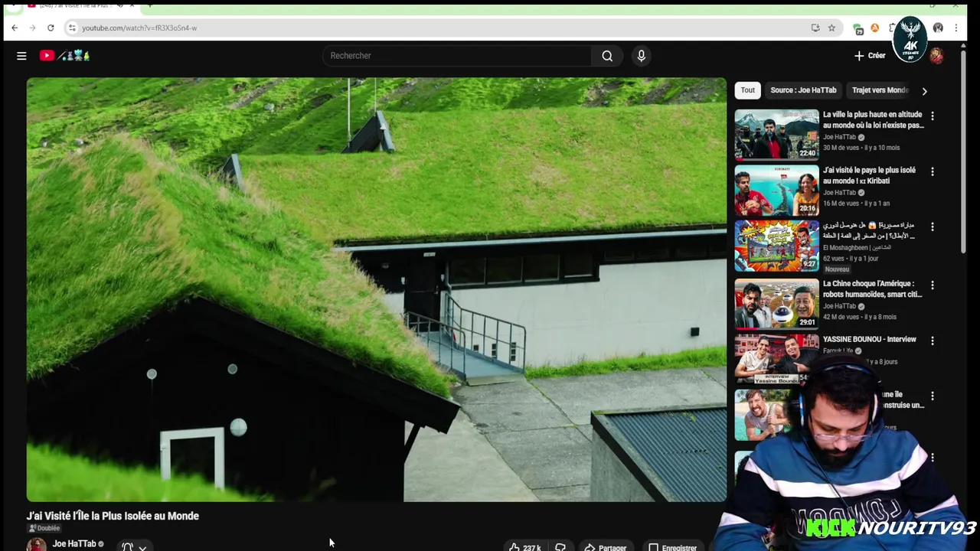Select the Source : Joe HaTTab chip
This screenshot has width=980, height=551.
[803, 90]
